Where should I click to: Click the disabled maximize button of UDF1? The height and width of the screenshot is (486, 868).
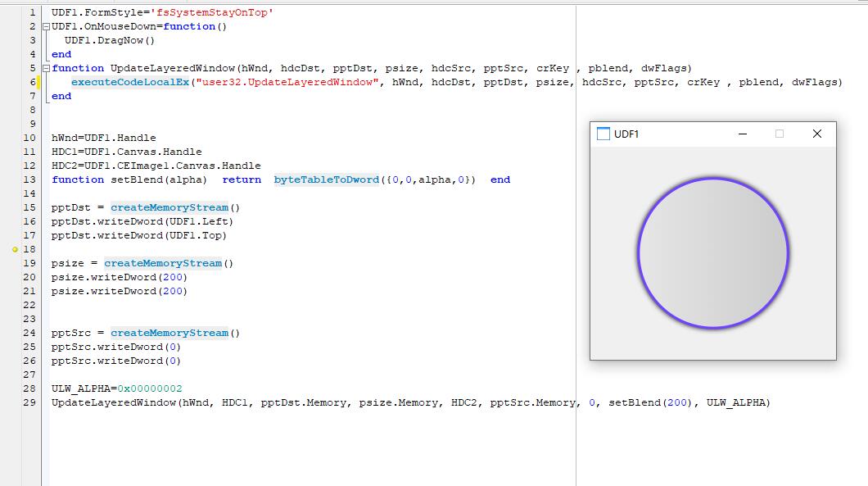(x=780, y=134)
